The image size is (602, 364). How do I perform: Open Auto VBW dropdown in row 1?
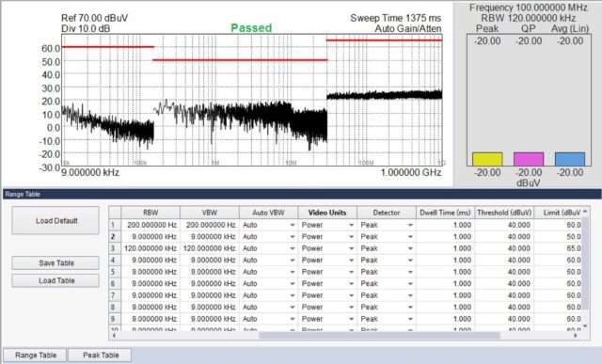pyautogui.click(x=293, y=225)
